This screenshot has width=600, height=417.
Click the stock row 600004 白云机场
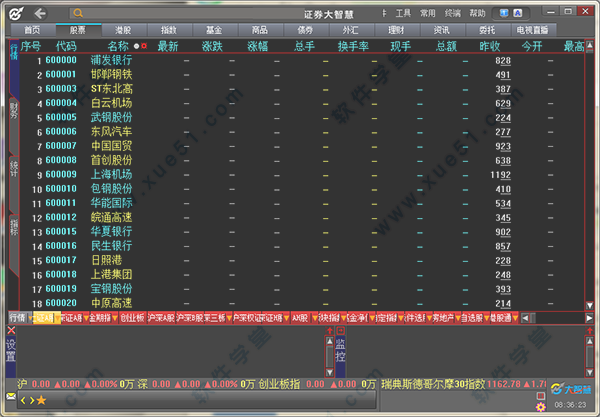(x=302, y=103)
